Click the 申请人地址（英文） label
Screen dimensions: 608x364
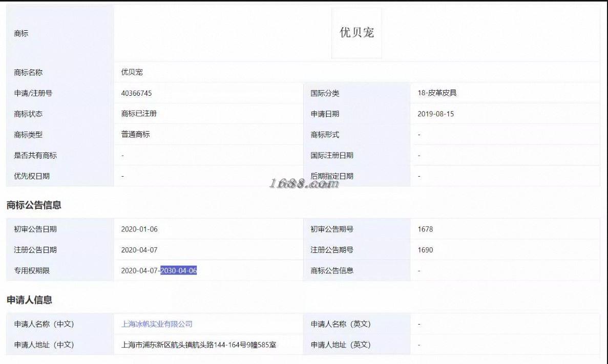(341, 345)
